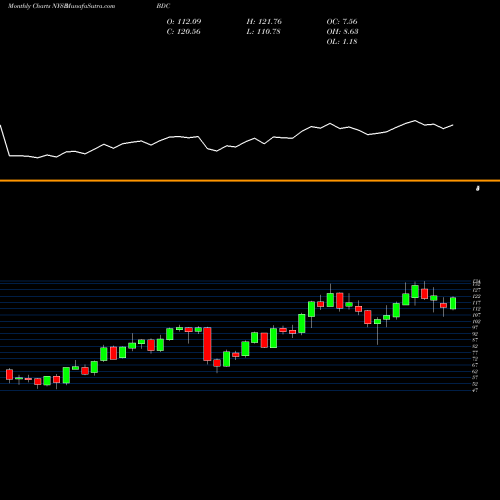Click the 117 price axis label
This screenshot has height=500, width=500.
(x=477, y=303)
